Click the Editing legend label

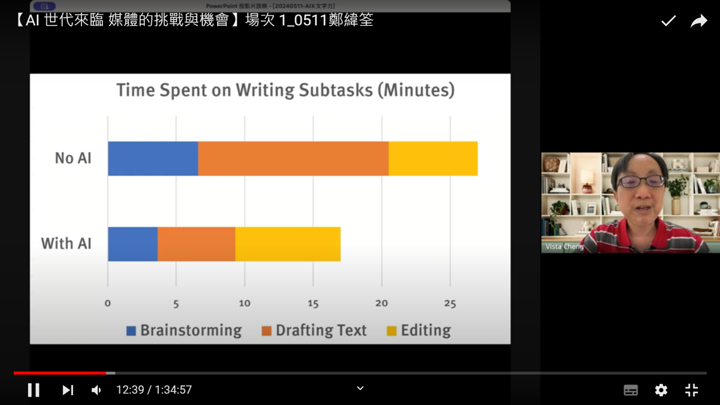(426, 331)
